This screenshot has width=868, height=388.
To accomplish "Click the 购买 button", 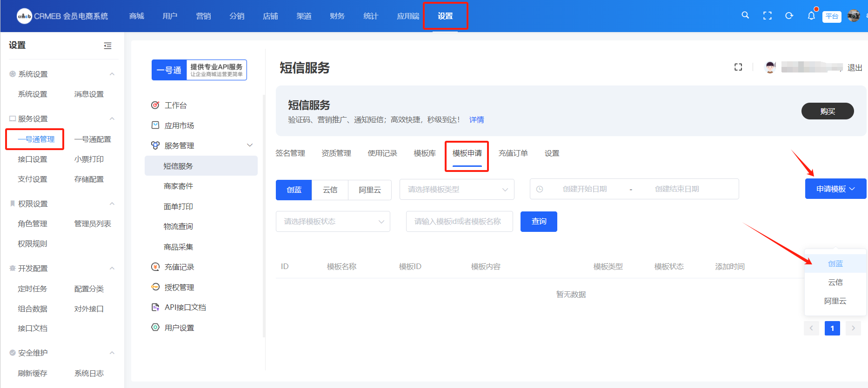I will click(x=827, y=111).
